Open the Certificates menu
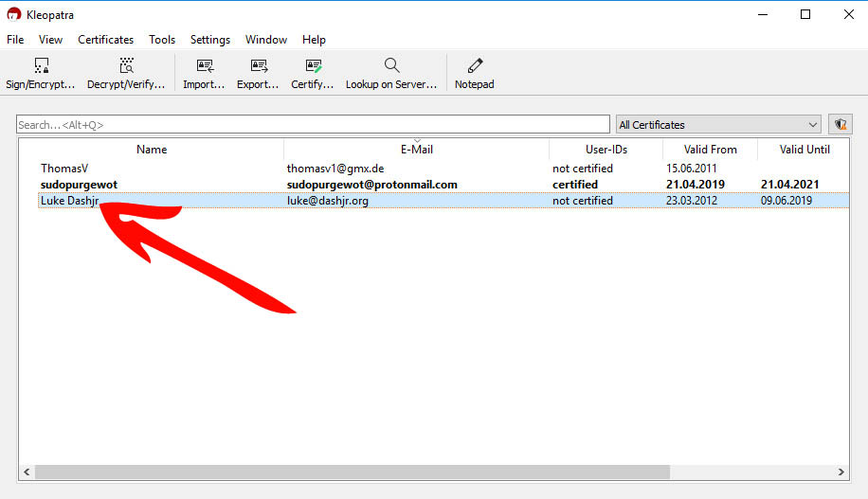The width and height of the screenshot is (868, 499). tap(106, 40)
